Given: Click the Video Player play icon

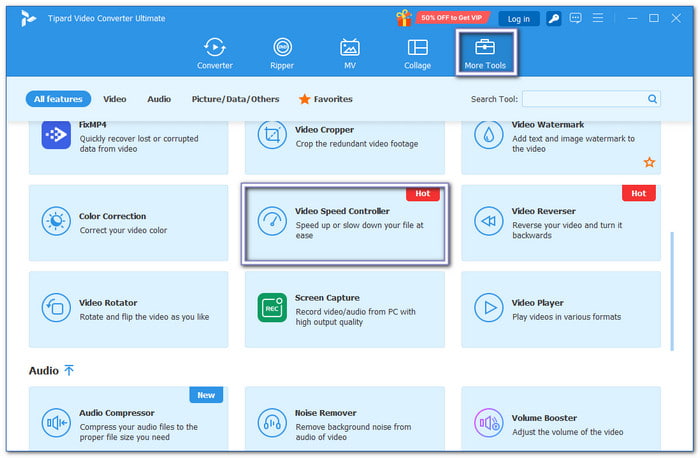Looking at the screenshot, I should pos(488,308).
